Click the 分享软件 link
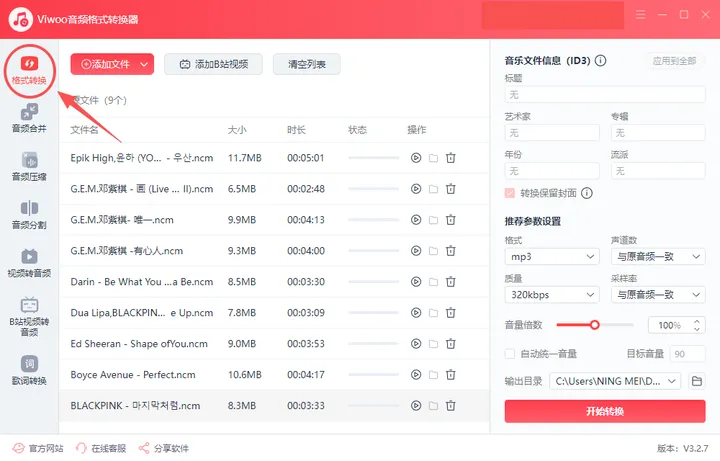Image resolution: width=720 pixels, height=461 pixels. pos(163,448)
